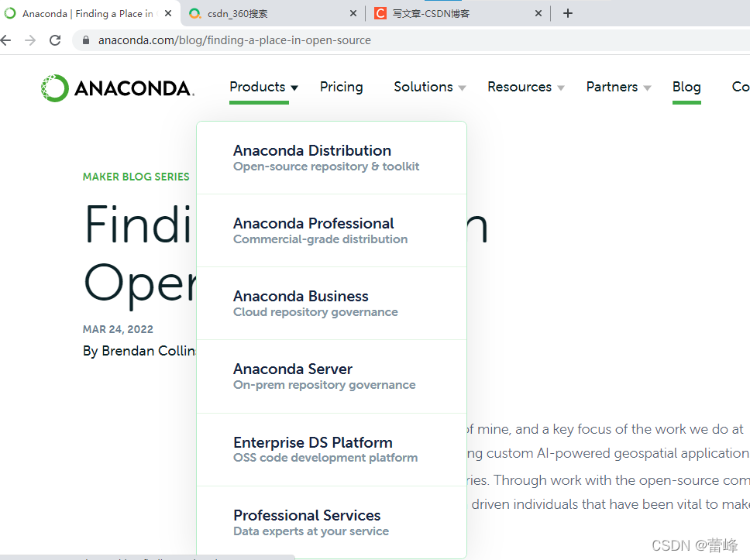This screenshot has height=560, width=750.
Task: Click the padlock site info icon
Action: pyautogui.click(x=86, y=40)
